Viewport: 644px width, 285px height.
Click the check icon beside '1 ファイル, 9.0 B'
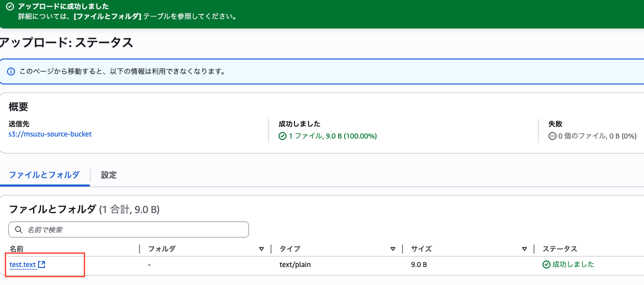point(282,136)
